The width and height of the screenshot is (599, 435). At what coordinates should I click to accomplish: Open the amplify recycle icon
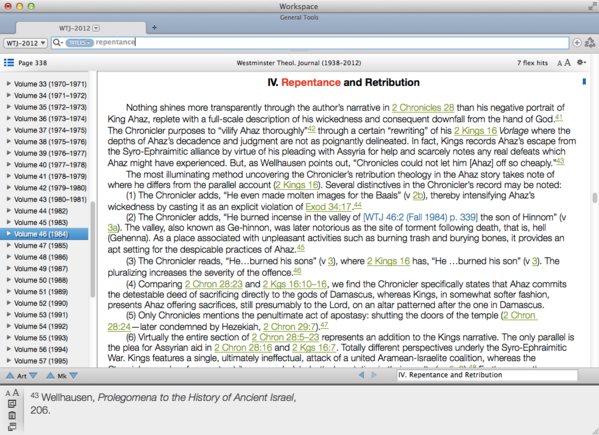[x=590, y=42]
